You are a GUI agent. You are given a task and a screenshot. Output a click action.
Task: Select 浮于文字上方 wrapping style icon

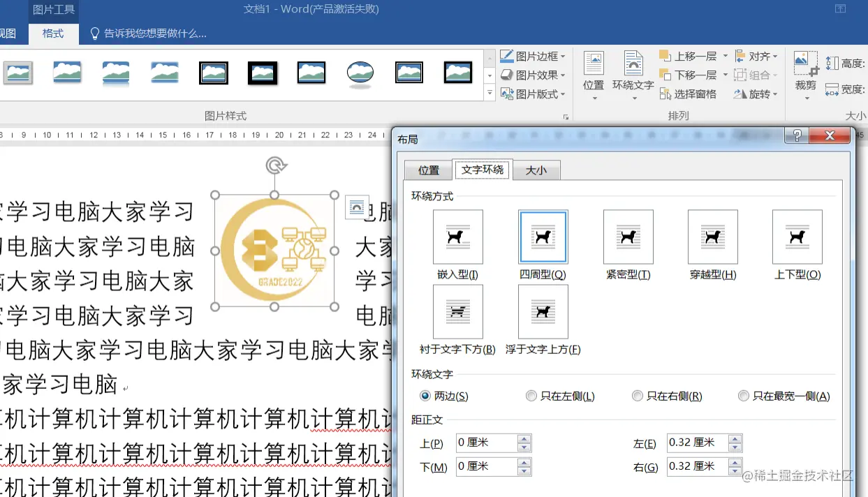click(543, 312)
